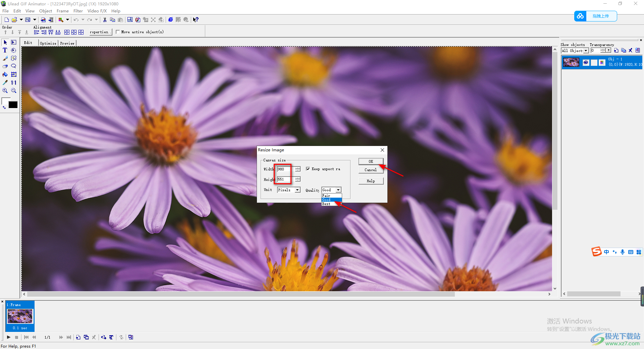Open the Filter menu
This screenshot has width=644, height=349.
click(78, 11)
